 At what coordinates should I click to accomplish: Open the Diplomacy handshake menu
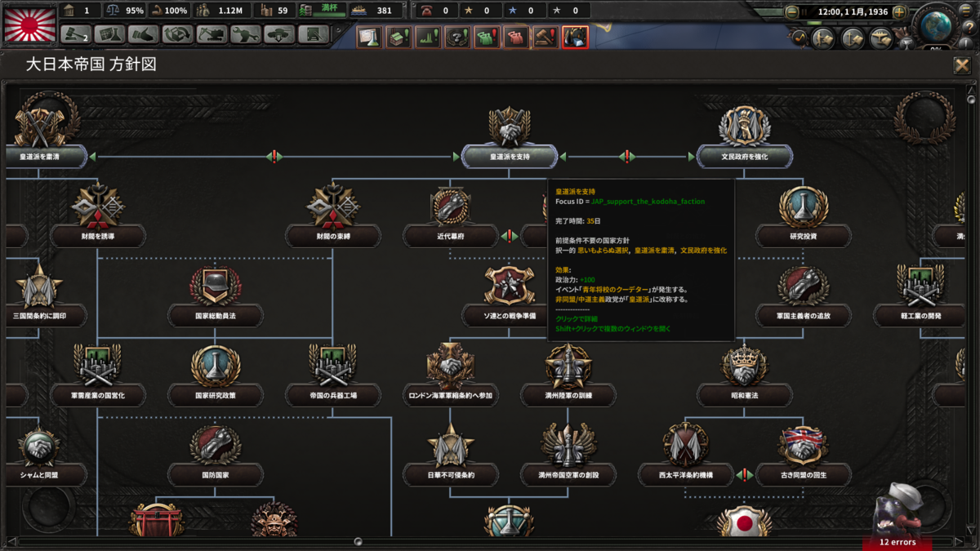coord(143,35)
